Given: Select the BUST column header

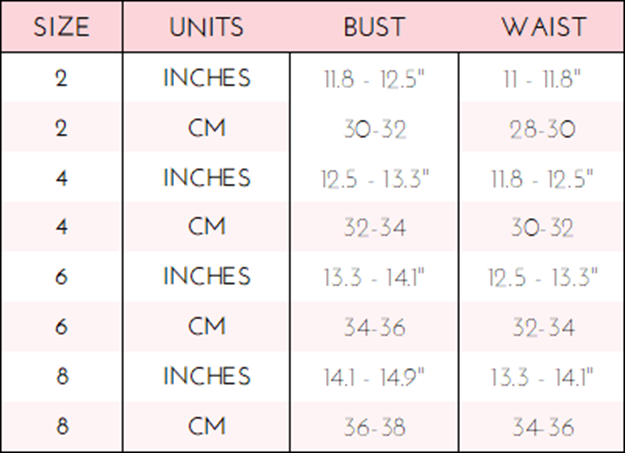Looking at the screenshot, I should 374,27.
